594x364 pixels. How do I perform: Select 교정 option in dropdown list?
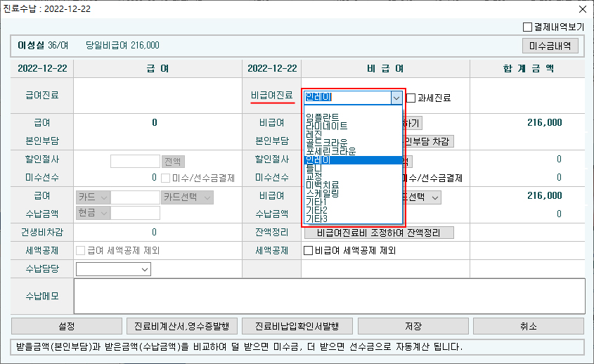pyautogui.click(x=314, y=176)
